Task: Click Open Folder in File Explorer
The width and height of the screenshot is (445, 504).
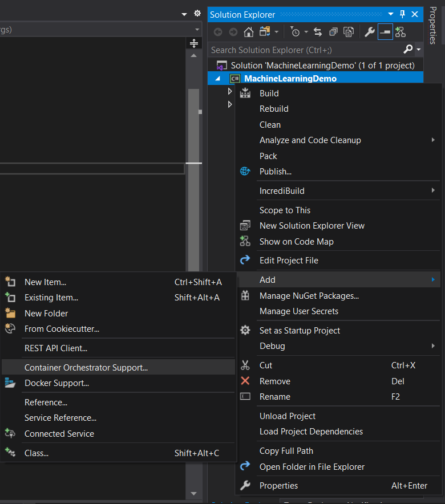Action: coord(338,467)
